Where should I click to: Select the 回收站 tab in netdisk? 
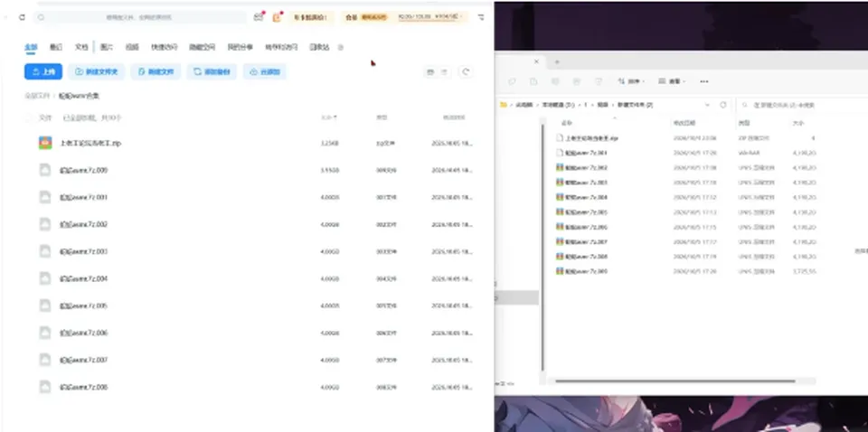click(319, 48)
